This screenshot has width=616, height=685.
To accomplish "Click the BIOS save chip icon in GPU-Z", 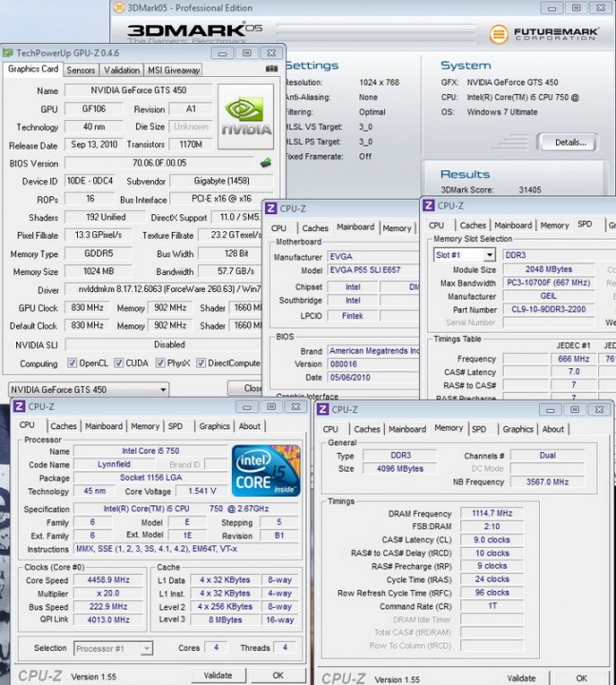I will pos(265,163).
